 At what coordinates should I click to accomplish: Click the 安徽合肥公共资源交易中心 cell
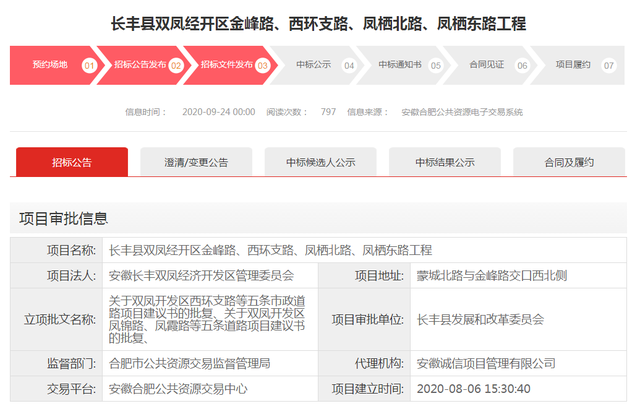click(x=210, y=389)
